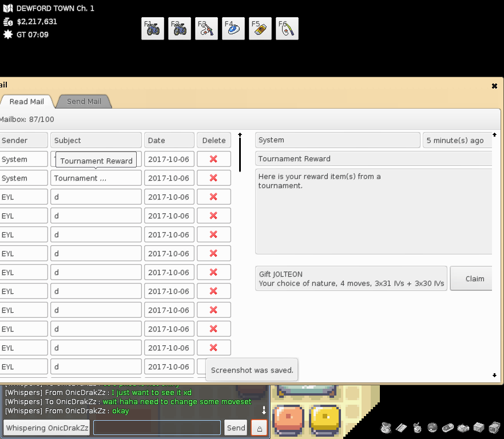Open the Poké Ball party icon

point(432,428)
